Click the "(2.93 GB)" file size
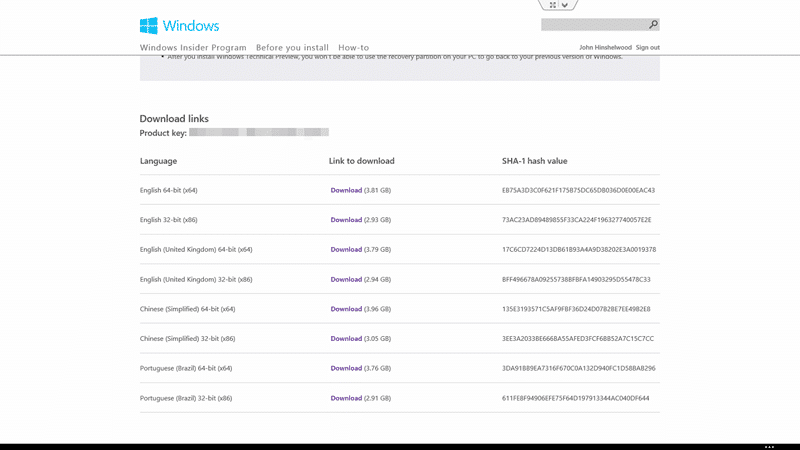 [378, 220]
